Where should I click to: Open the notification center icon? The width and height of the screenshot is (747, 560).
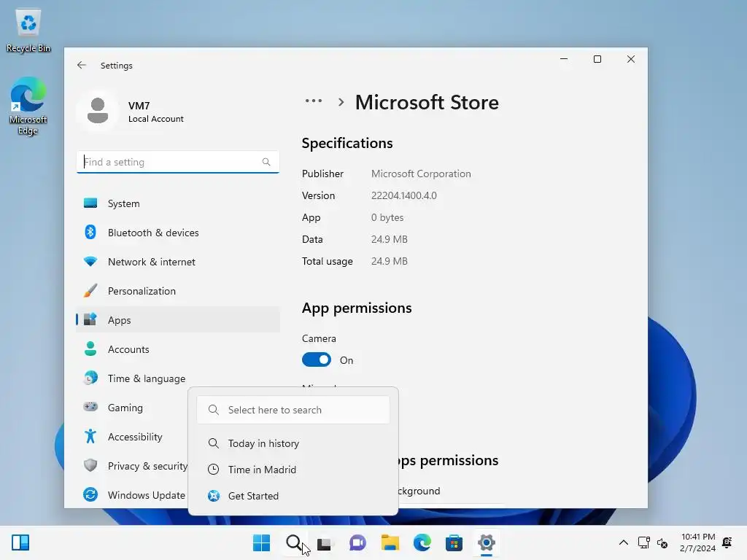(727, 542)
